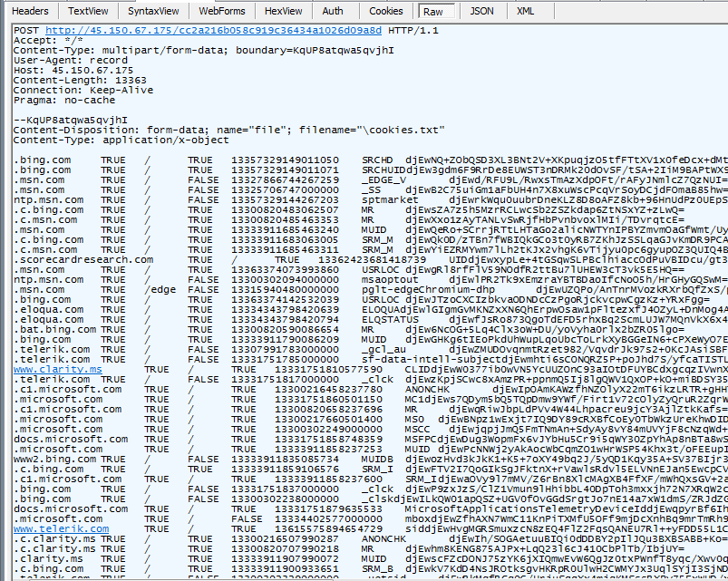Click the msaoptout cookie name
This screenshot has height=581, width=728.
click(390, 280)
